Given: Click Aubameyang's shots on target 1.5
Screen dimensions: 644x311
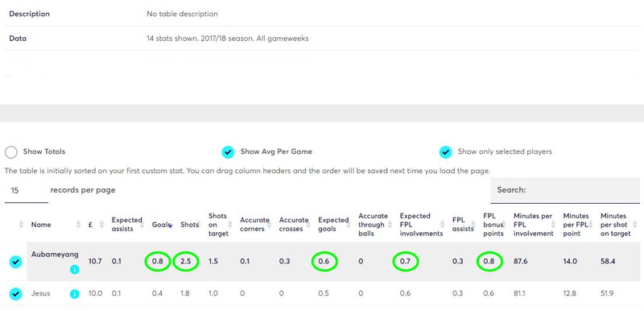Looking at the screenshot, I should [213, 261].
